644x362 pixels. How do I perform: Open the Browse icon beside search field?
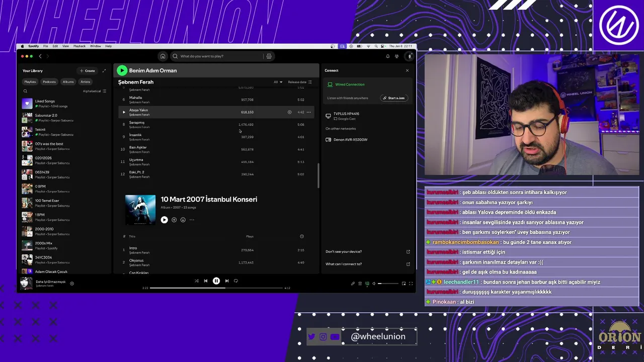[269, 56]
